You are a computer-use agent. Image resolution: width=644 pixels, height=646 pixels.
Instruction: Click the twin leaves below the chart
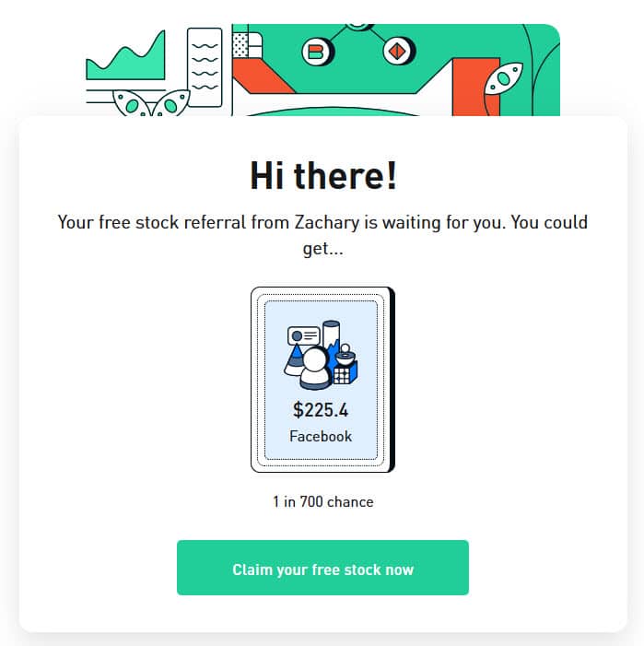152,105
